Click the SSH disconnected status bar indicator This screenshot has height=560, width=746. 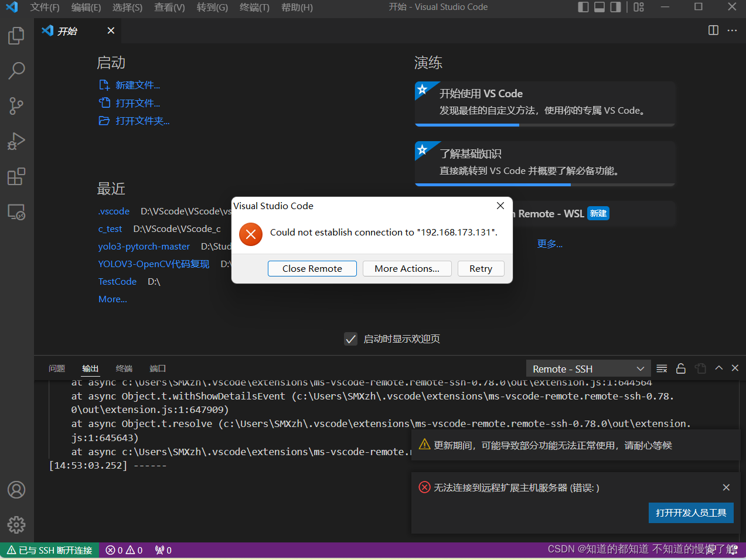click(50, 550)
